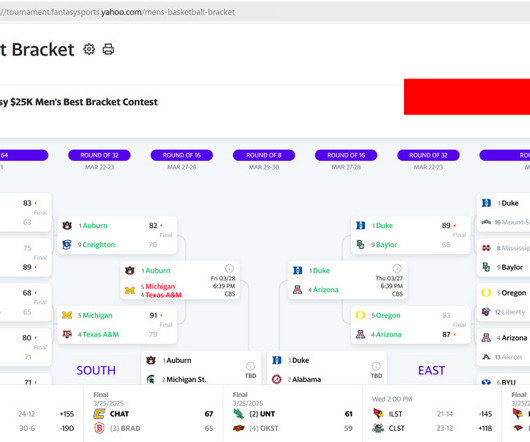Open UNT vs OKST final score card

tap(293, 414)
